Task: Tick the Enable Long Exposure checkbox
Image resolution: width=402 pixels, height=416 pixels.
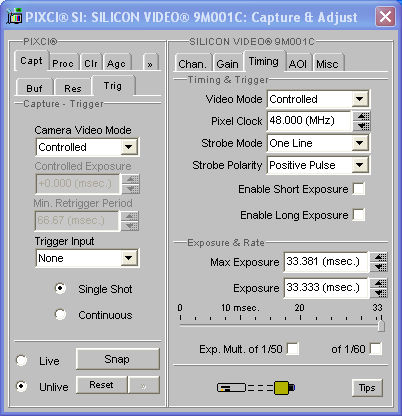Action: (x=359, y=215)
